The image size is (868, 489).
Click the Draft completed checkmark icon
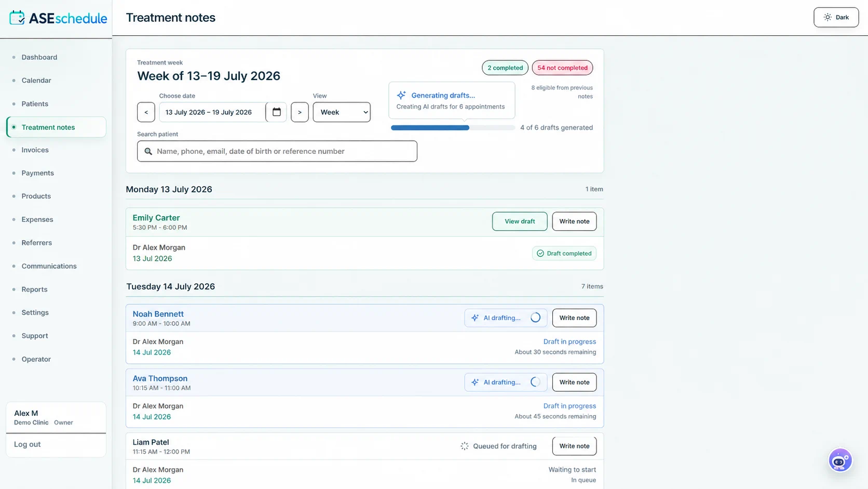(540, 254)
